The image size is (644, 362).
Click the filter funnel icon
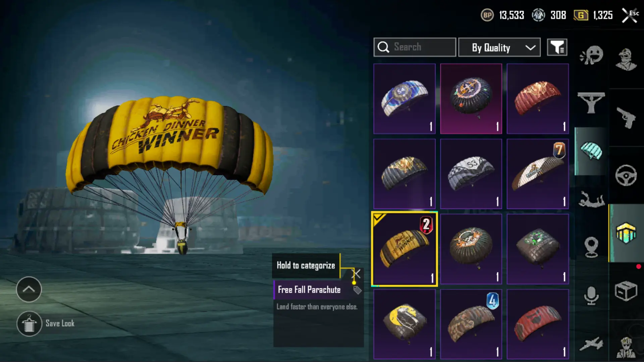pos(557,47)
